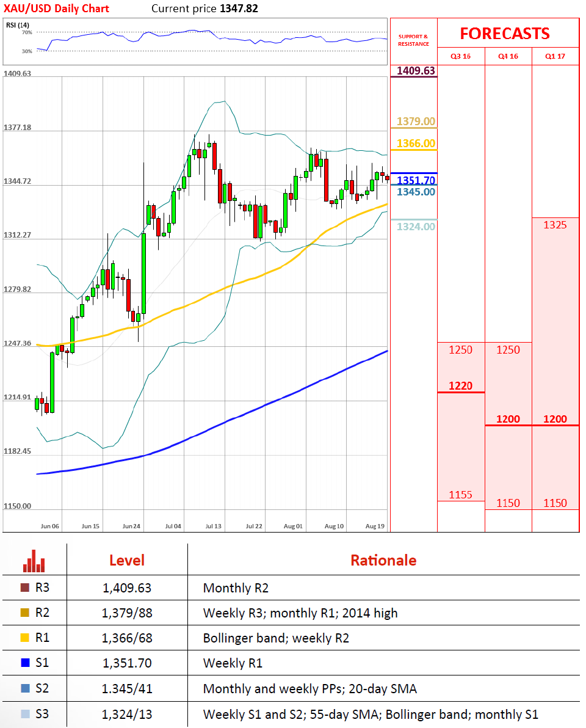Click the S1 level value 1,351.70

point(127,663)
